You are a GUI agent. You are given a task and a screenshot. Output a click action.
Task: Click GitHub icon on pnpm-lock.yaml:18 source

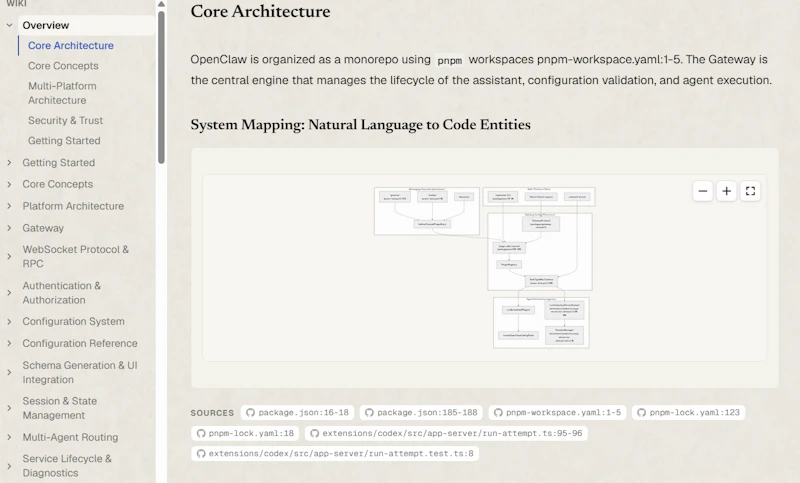[x=201, y=434]
